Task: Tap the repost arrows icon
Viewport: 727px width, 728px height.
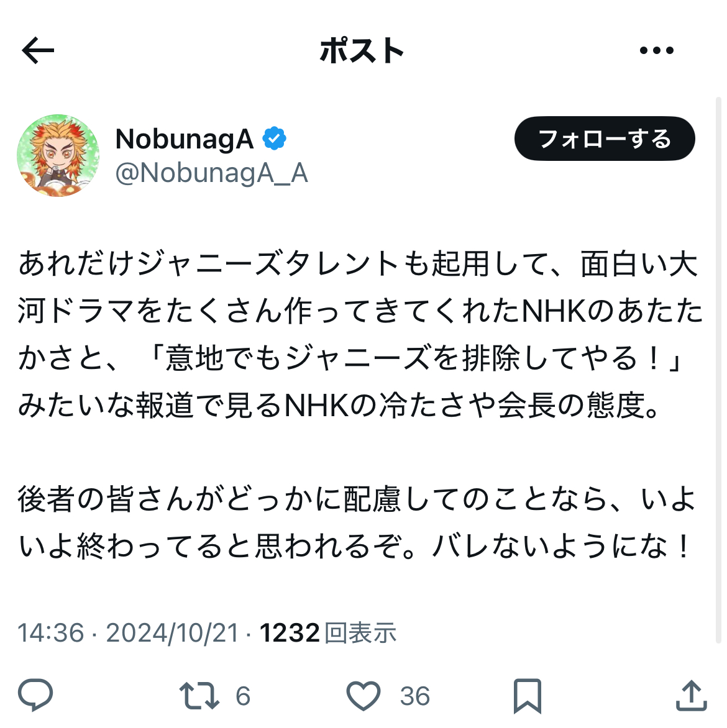Action: point(199,696)
